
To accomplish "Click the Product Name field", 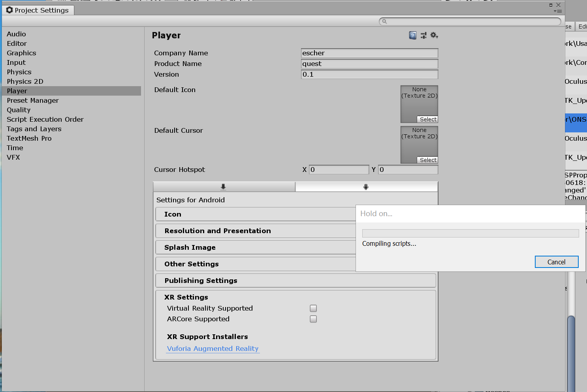I will [369, 64].
